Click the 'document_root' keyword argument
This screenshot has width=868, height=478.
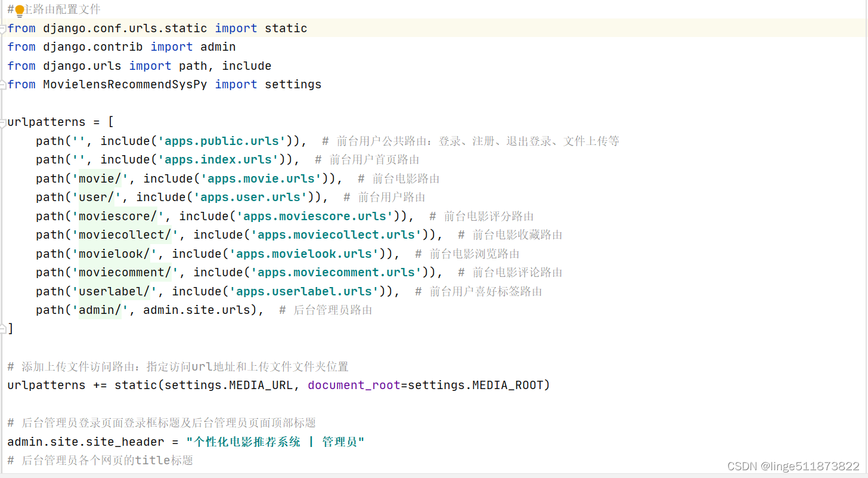pos(354,385)
